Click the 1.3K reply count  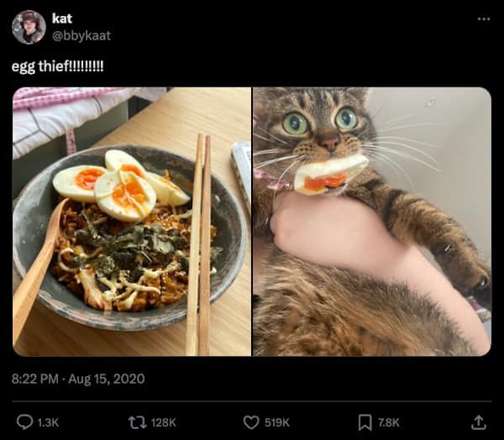pos(49,422)
